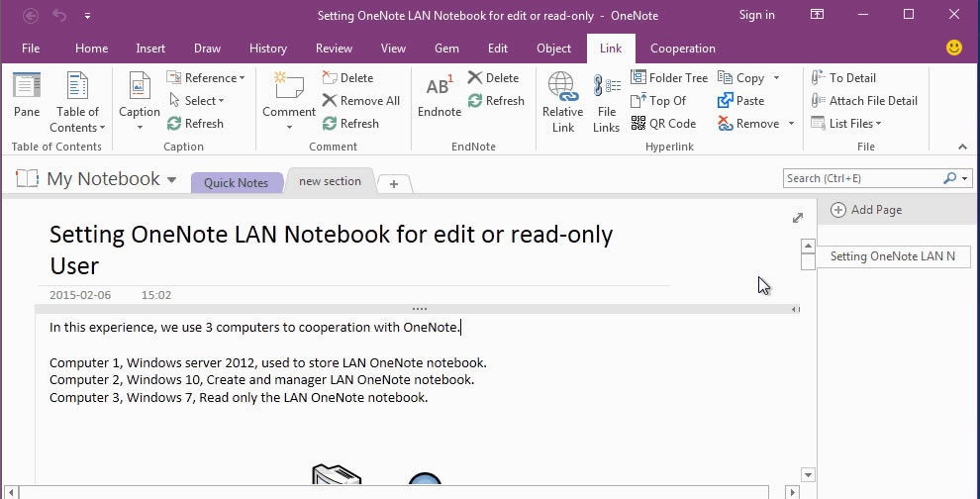
Task: Open the Pane tool in Table of Contents
Action: [x=27, y=95]
